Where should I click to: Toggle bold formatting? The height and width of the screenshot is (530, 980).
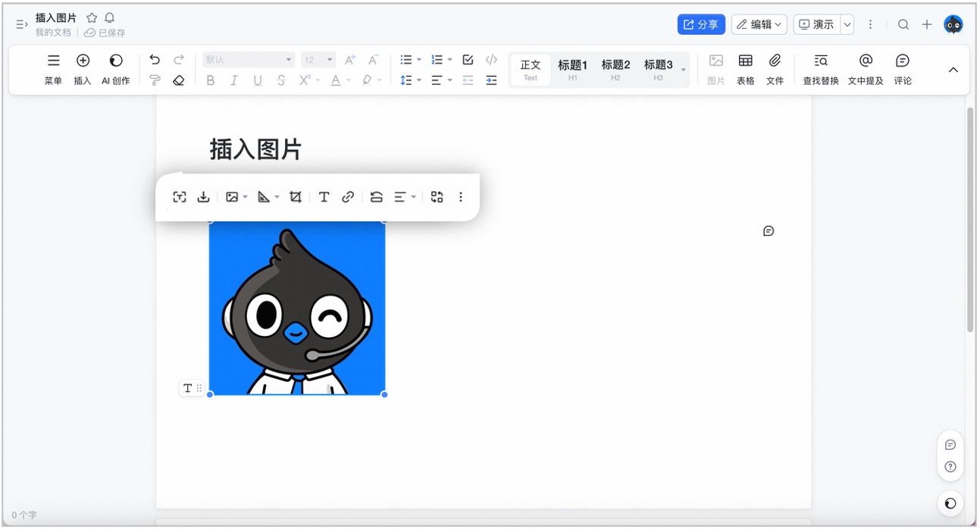211,80
